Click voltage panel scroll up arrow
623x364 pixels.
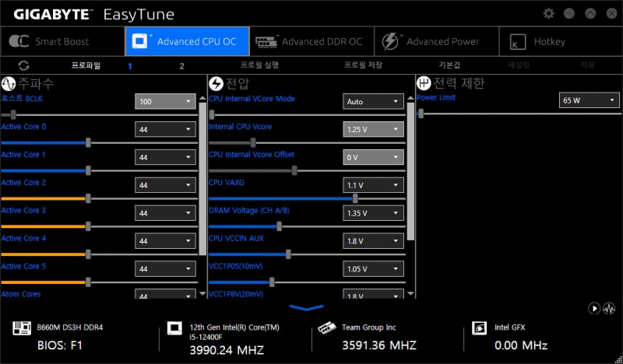pyautogui.click(x=411, y=98)
